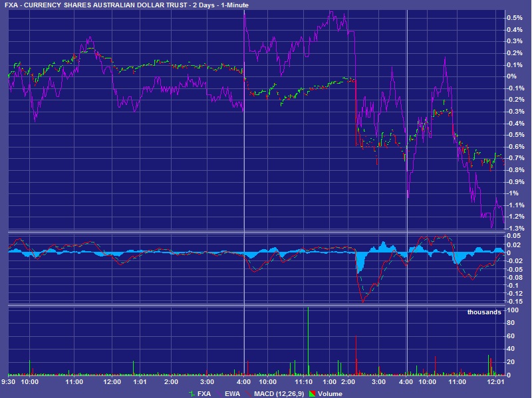Click the -0.7% price axis label
This screenshot has height=398, width=532.
point(515,158)
